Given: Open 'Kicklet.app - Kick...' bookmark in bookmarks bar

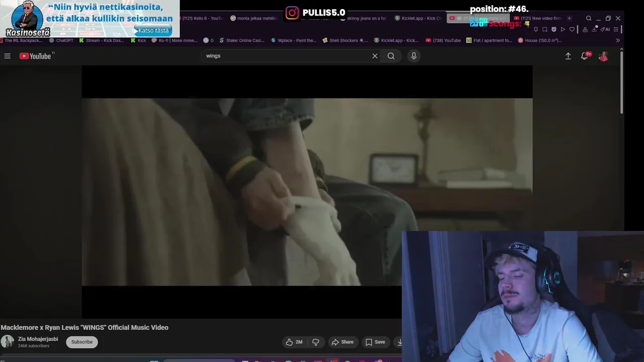Looking at the screenshot, I should pos(396,40).
